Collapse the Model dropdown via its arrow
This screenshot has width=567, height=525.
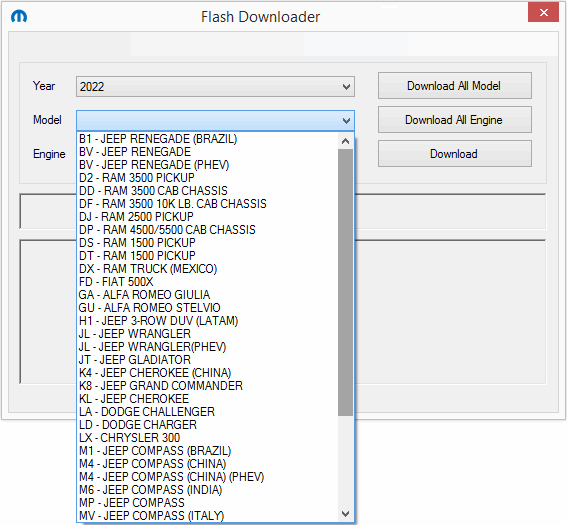(346, 120)
